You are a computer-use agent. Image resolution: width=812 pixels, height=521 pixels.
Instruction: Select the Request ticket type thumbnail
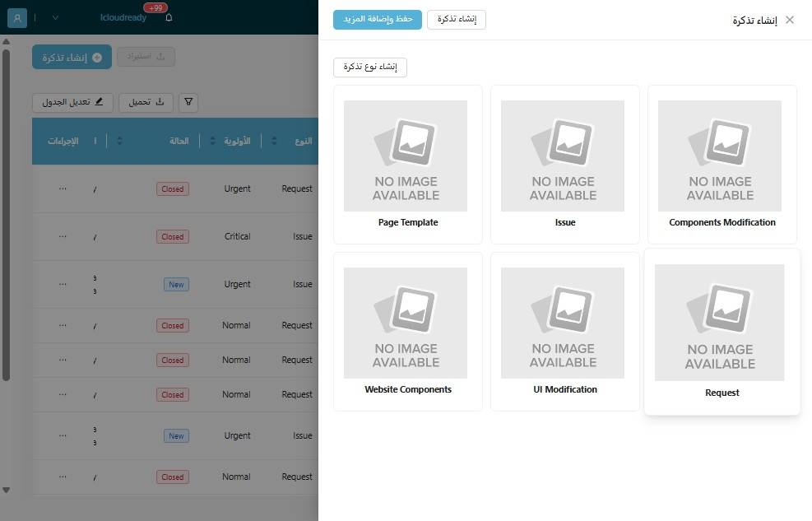pyautogui.click(x=720, y=323)
